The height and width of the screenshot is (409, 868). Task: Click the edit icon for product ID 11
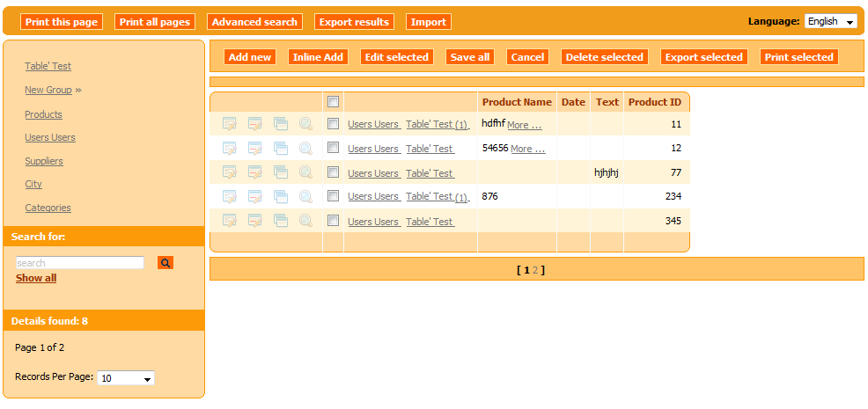point(229,124)
